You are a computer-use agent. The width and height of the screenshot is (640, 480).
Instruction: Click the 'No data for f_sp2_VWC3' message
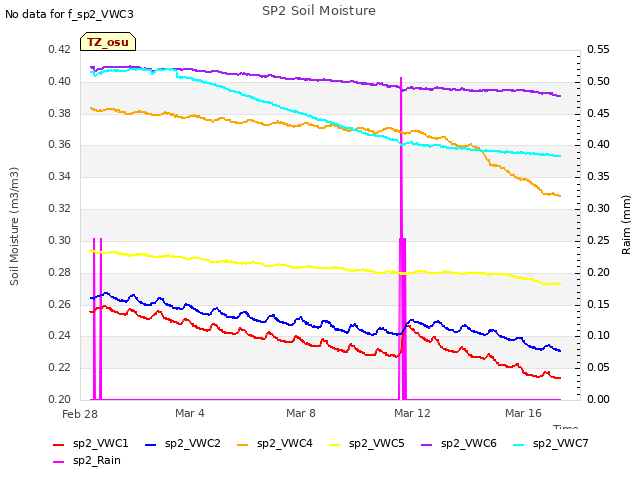pyautogui.click(x=69, y=14)
